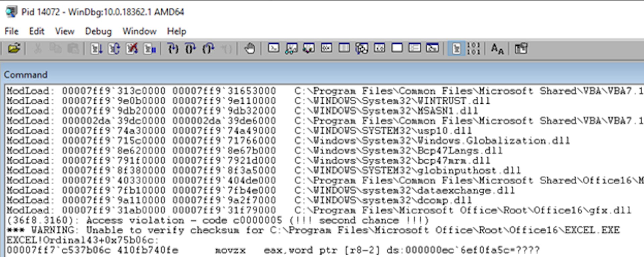Click the Font (AA) toolbar icon
The image size is (644, 257).
tap(497, 49)
